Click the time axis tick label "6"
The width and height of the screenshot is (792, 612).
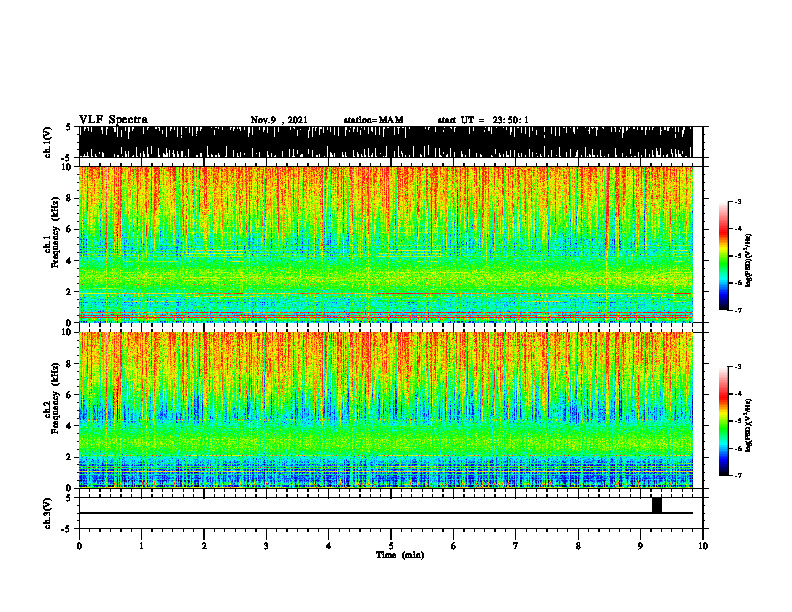point(454,546)
